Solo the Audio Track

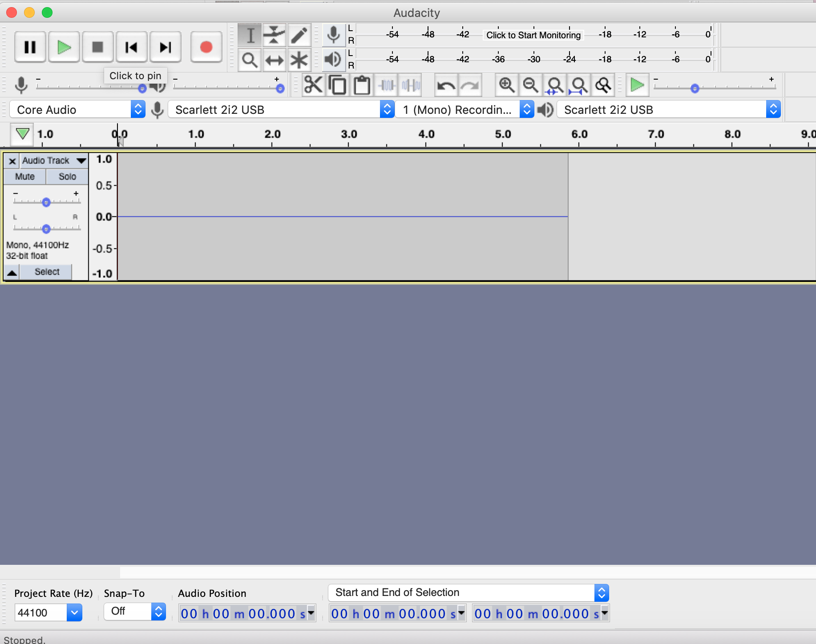[67, 177]
